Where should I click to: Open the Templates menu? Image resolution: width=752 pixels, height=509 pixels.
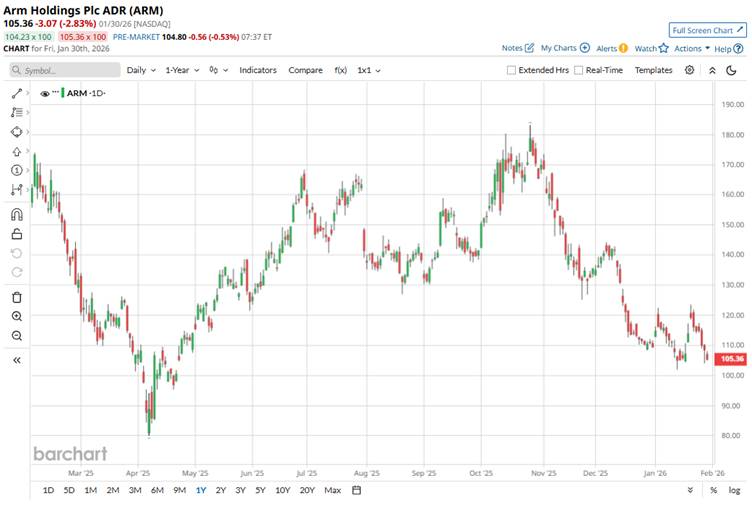click(653, 70)
